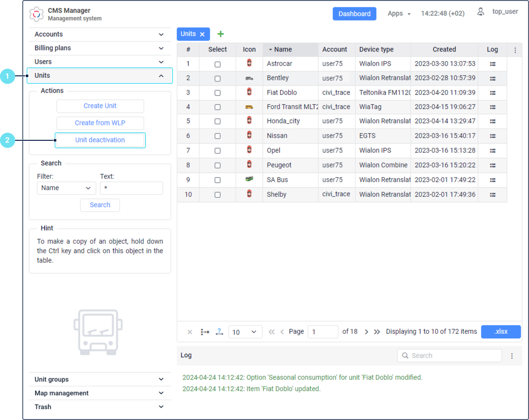Expand the Users section
This screenshot has height=420, width=529.
coord(100,62)
